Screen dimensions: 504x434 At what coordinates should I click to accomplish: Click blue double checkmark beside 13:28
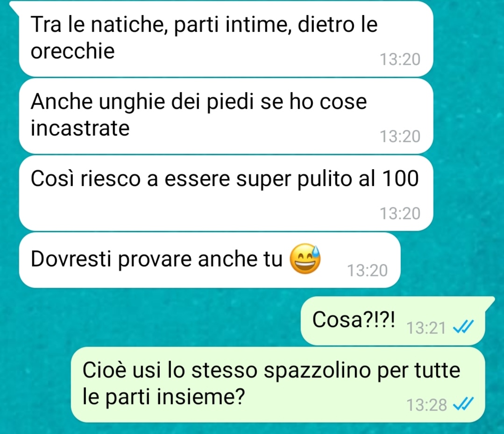[463, 404]
